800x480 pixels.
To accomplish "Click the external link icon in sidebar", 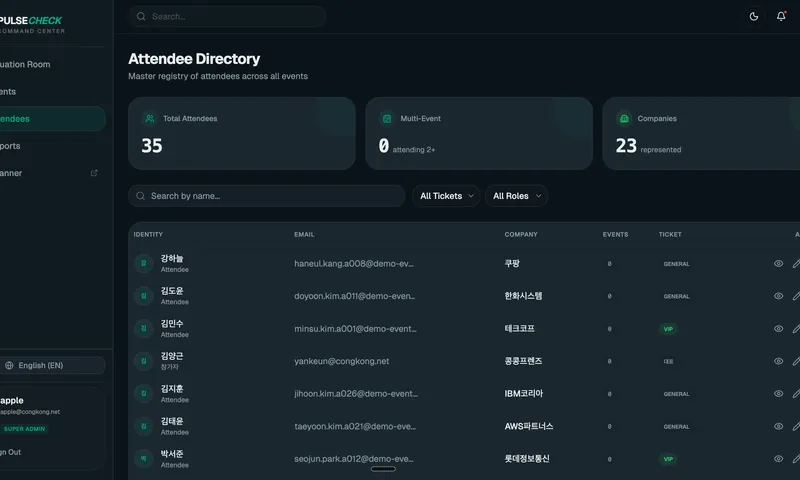I will 94,173.
